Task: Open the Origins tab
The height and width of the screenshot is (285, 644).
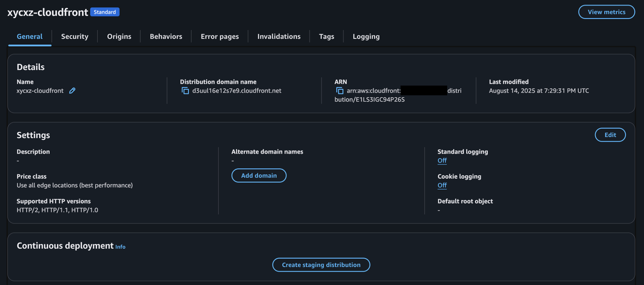Action: [x=119, y=37]
